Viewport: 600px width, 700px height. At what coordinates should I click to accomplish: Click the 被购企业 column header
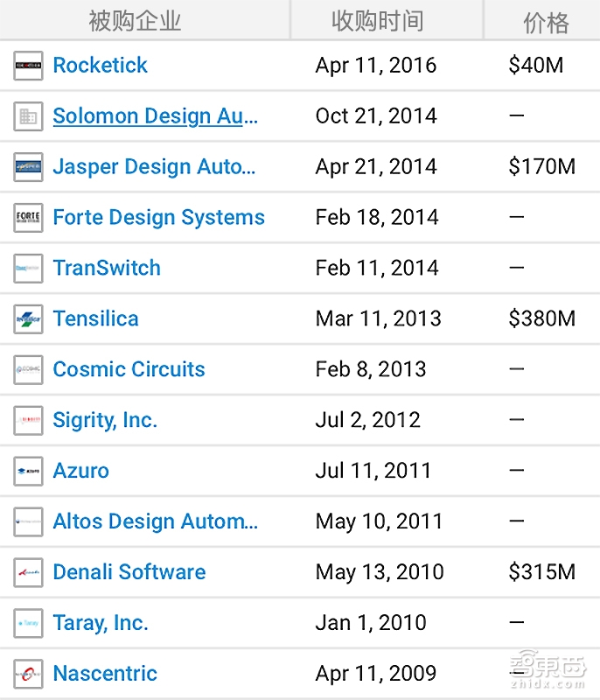tap(135, 21)
